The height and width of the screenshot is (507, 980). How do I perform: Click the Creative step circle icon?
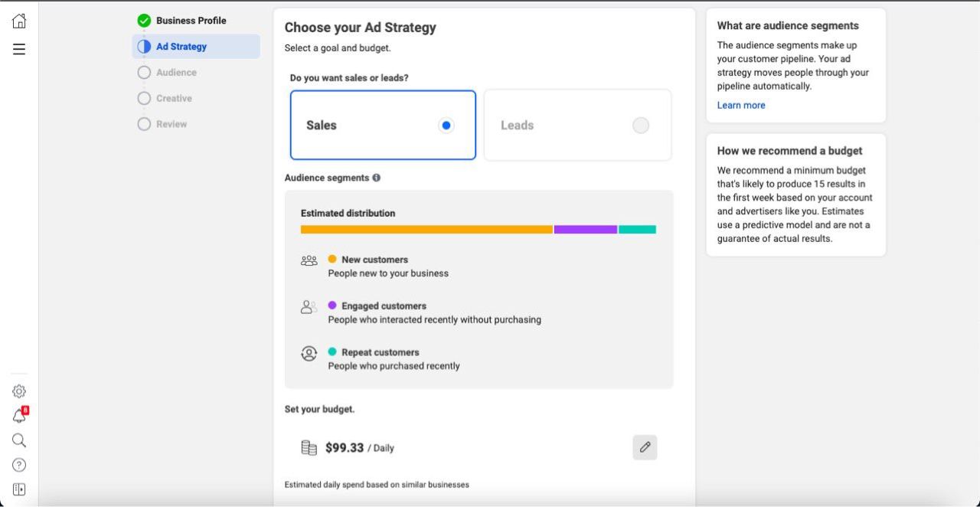[144, 99]
